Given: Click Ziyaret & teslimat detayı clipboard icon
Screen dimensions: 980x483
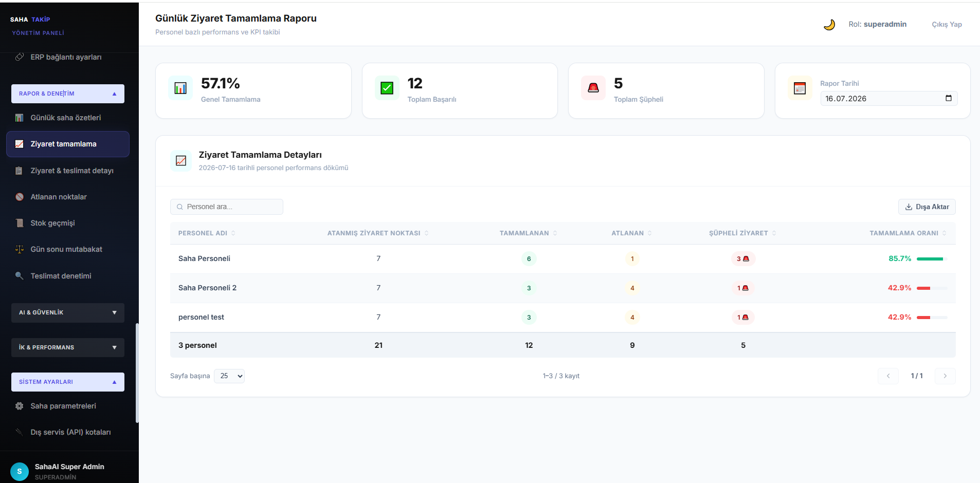Looking at the screenshot, I should click(x=20, y=171).
